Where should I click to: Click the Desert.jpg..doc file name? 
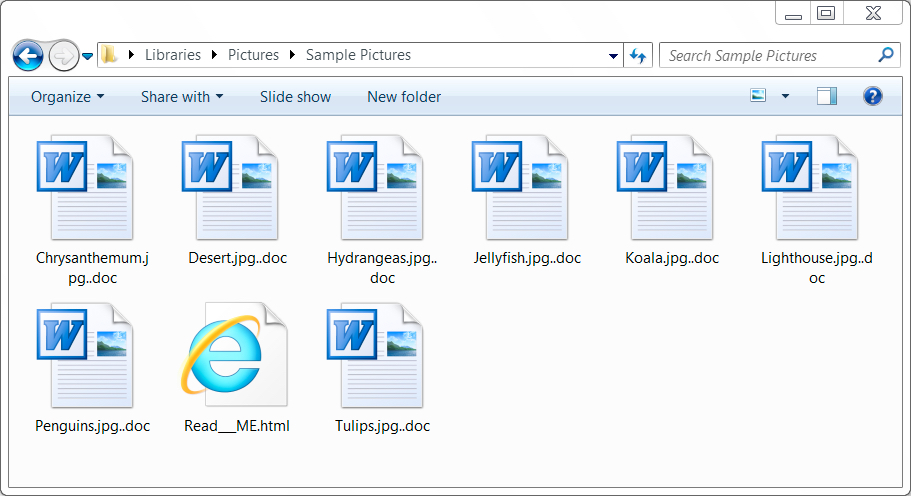(238, 258)
